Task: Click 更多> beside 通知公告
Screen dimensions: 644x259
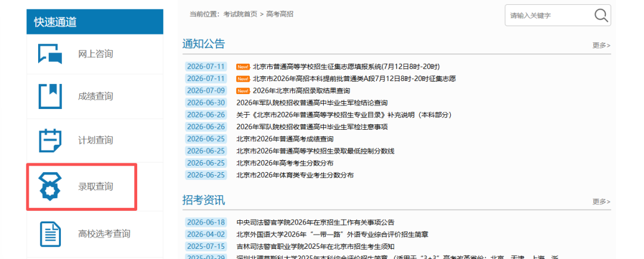Action: 601,45
